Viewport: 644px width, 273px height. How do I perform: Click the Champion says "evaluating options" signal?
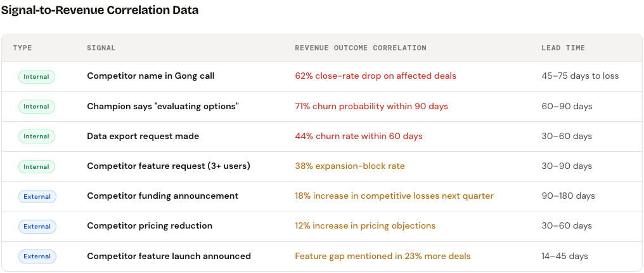click(x=162, y=106)
